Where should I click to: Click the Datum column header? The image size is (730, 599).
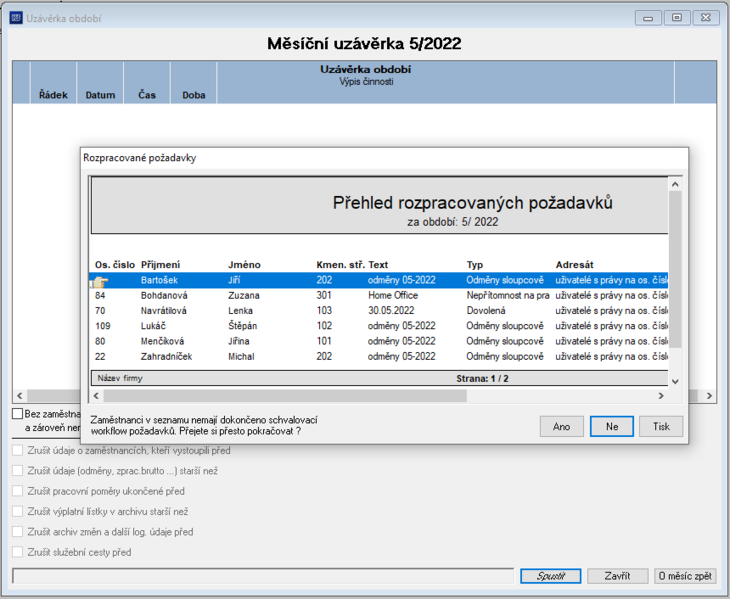(x=100, y=82)
